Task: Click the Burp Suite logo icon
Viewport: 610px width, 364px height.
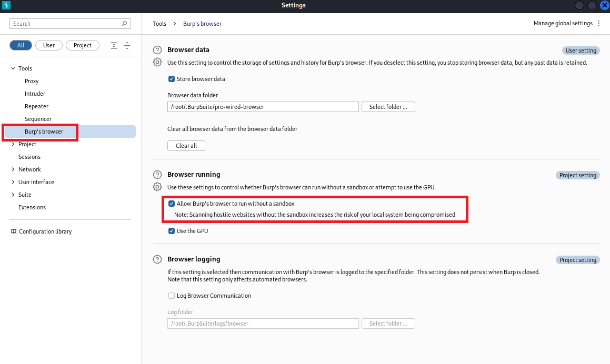Action: (6, 5)
